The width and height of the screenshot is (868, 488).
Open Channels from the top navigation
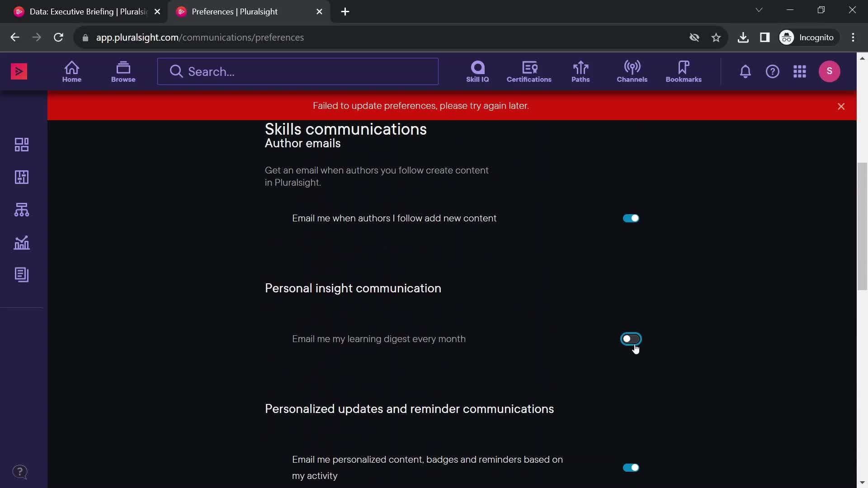[632, 71]
